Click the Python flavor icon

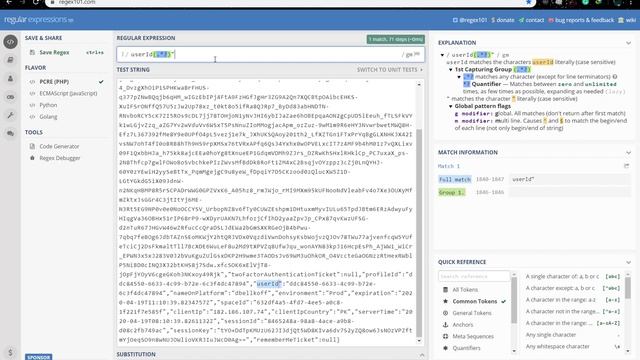pyautogui.click(x=32, y=105)
